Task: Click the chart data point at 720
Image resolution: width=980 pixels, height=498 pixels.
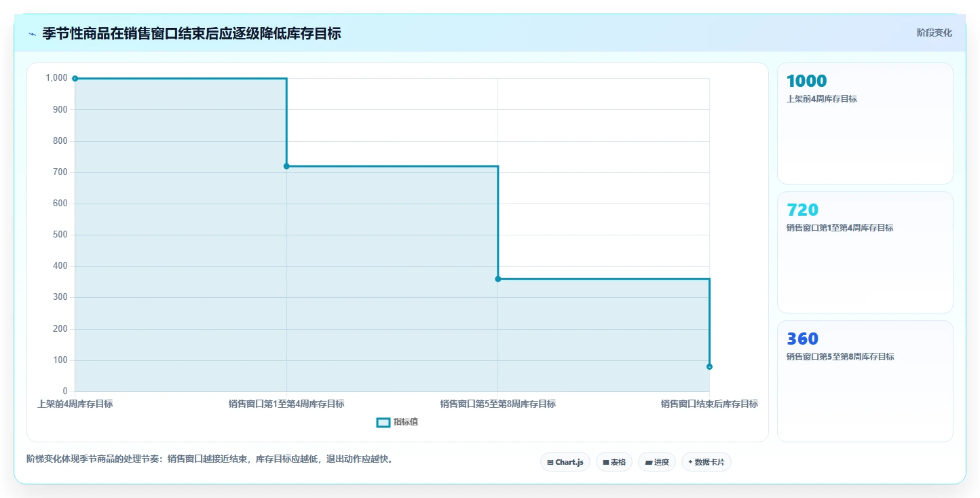Action: (x=286, y=166)
